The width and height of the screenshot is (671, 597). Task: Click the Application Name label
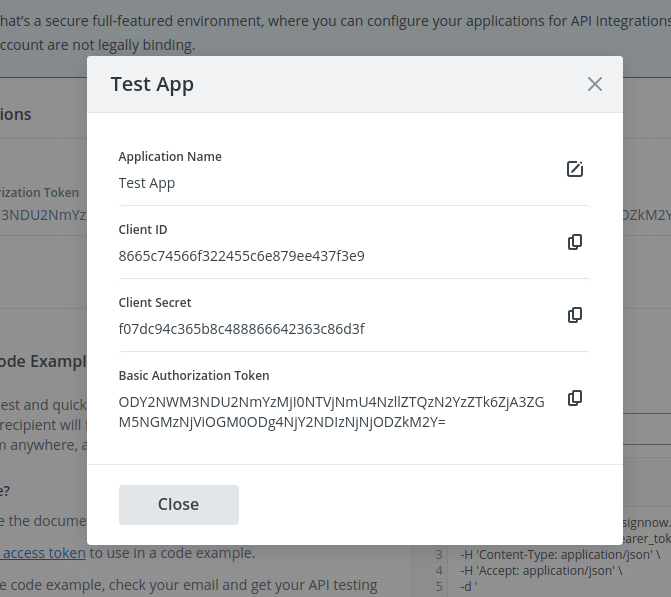tap(170, 157)
